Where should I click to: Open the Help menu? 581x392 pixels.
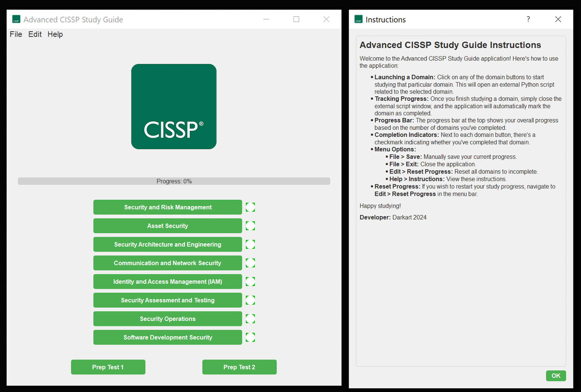click(x=55, y=34)
